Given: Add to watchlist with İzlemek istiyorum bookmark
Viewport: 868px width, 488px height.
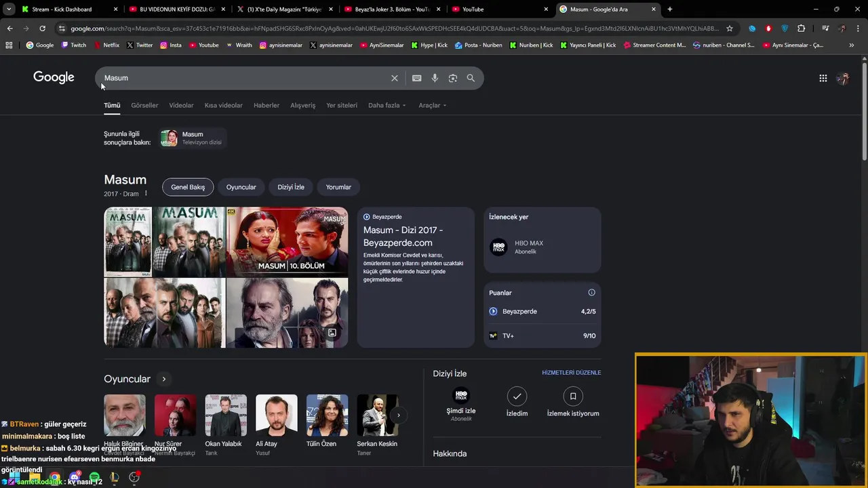Looking at the screenshot, I should (x=573, y=396).
